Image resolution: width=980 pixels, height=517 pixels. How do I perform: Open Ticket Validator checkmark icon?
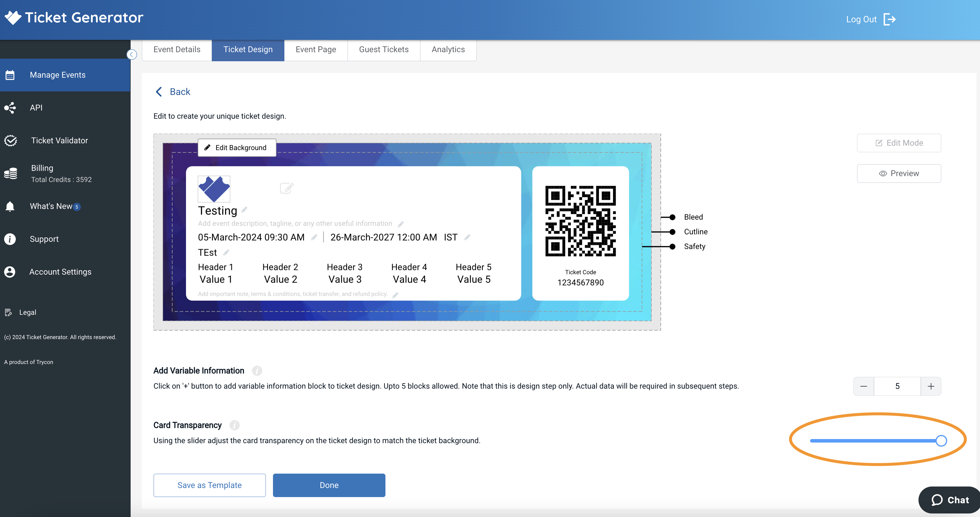click(10, 140)
